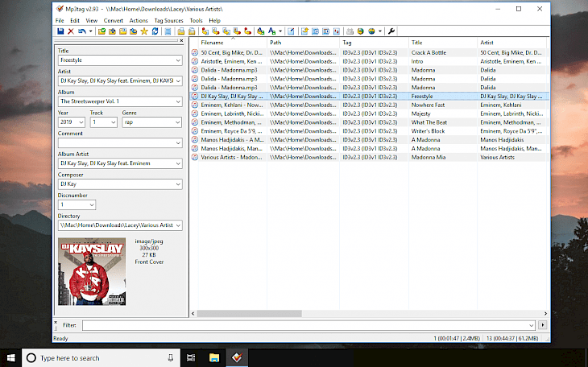588x367 pixels.
Task: Close the tag panel with small x
Action: click(181, 40)
